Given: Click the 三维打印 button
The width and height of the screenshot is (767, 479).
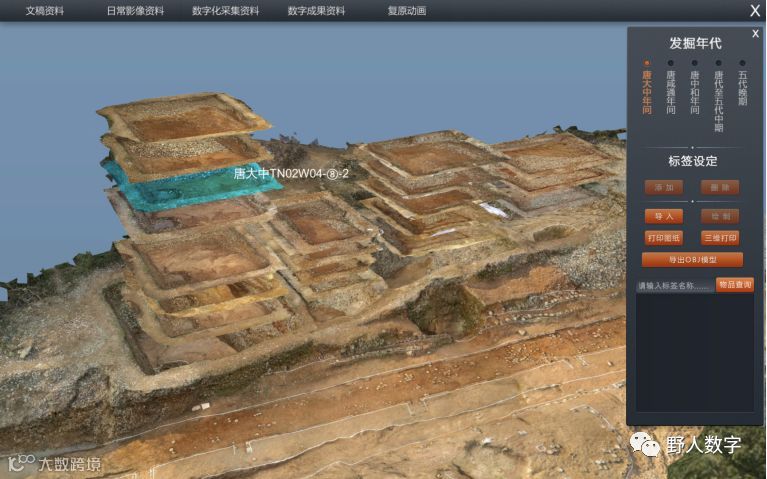Looking at the screenshot, I should (x=720, y=238).
